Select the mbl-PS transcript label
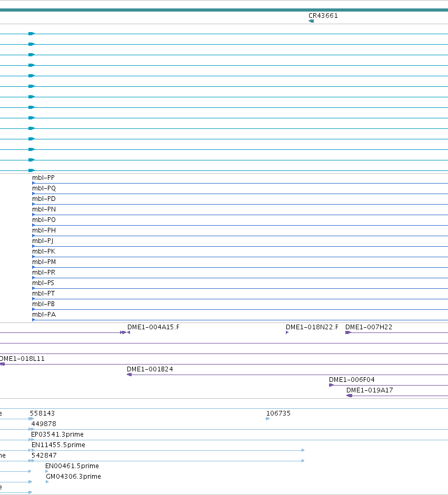448x495 pixels. click(x=43, y=283)
